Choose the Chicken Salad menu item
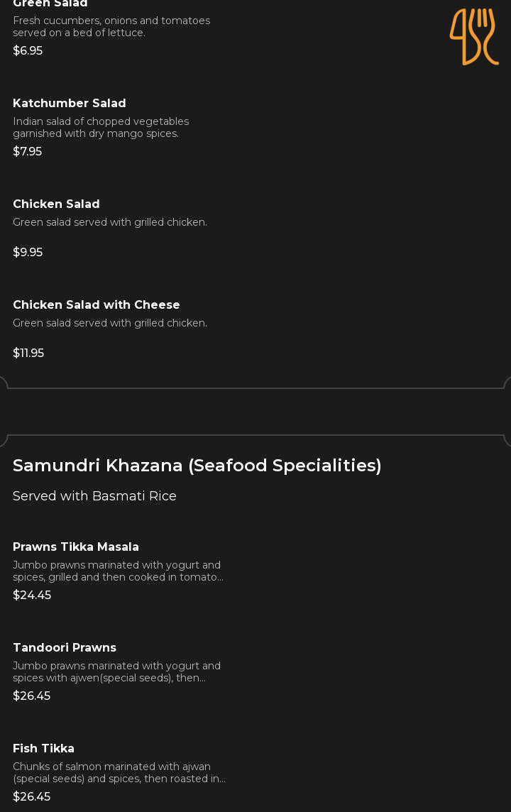 (x=56, y=204)
